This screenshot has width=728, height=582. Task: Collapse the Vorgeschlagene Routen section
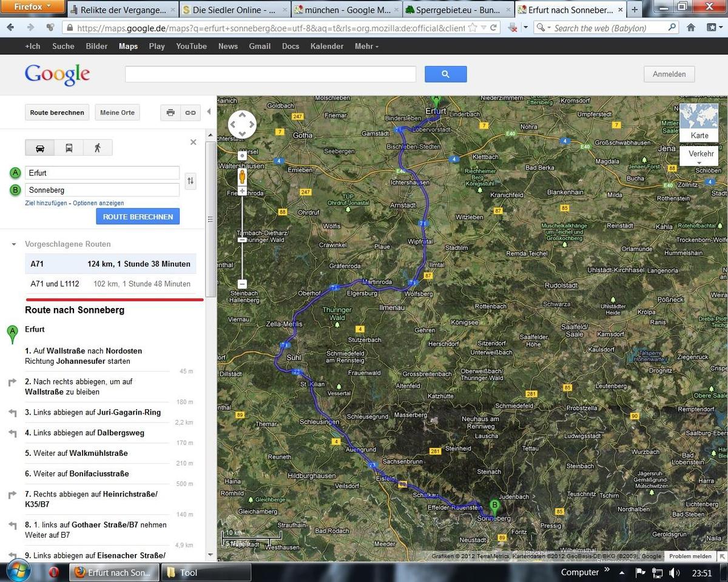pos(13,244)
